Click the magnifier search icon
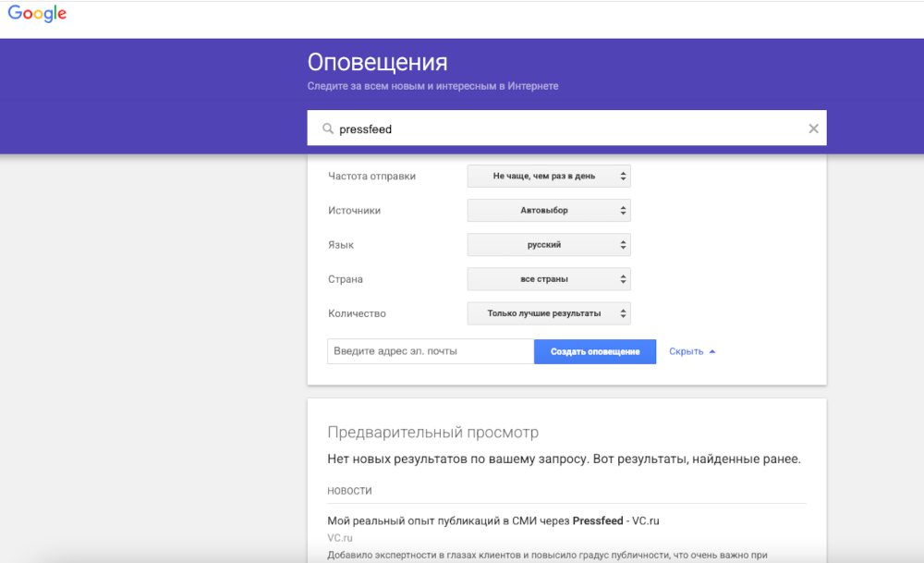The width and height of the screenshot is (924, 563). [328, 129]
